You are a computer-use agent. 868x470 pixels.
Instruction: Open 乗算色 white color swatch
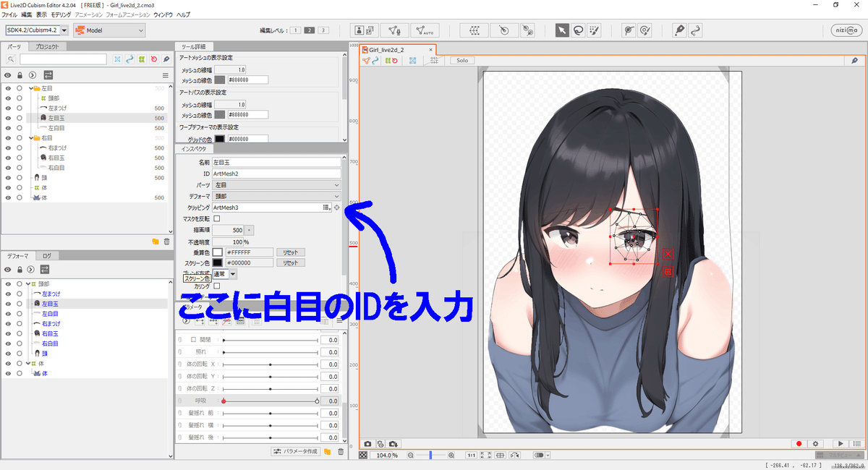(x=218, y=252)
